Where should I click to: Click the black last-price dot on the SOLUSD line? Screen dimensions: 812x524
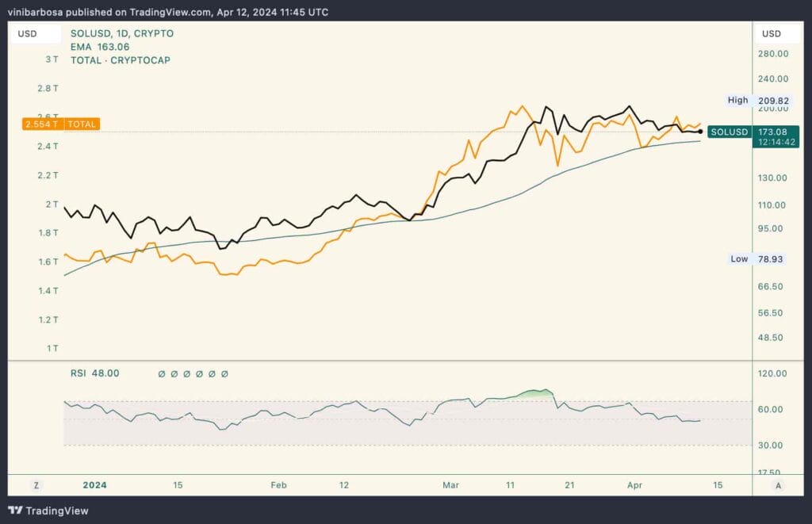[700, 132]
